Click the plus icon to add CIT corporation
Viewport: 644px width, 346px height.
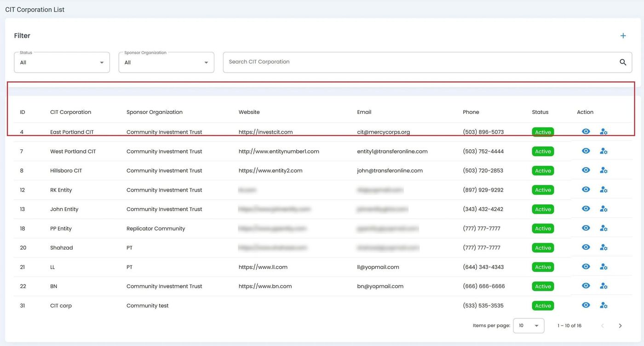[623, 36]
